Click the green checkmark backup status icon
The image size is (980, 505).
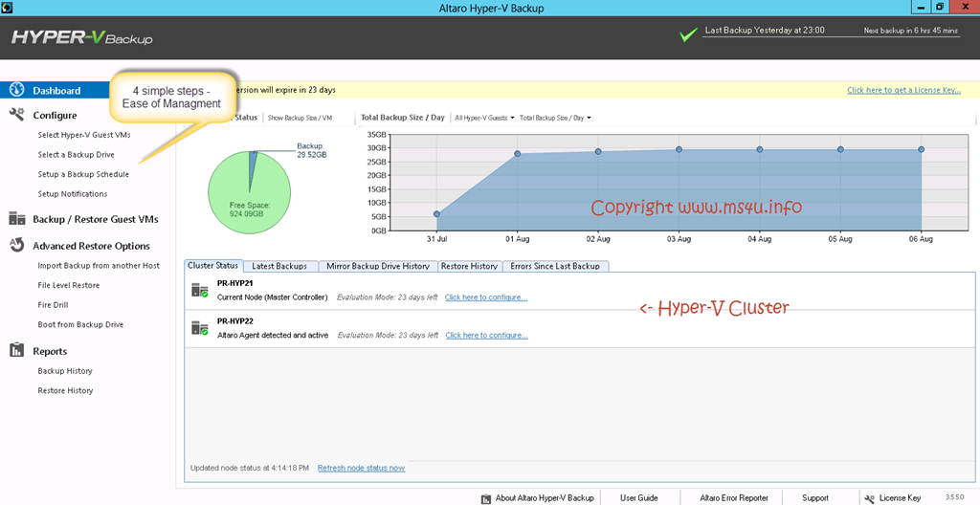click(688, 35)
